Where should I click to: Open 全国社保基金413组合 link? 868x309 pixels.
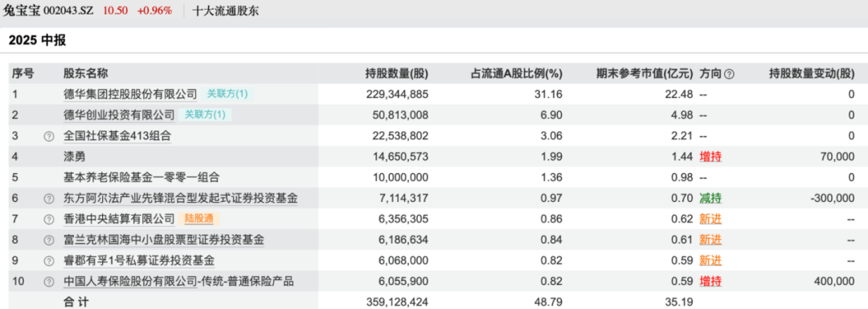[x=117, y=136]
